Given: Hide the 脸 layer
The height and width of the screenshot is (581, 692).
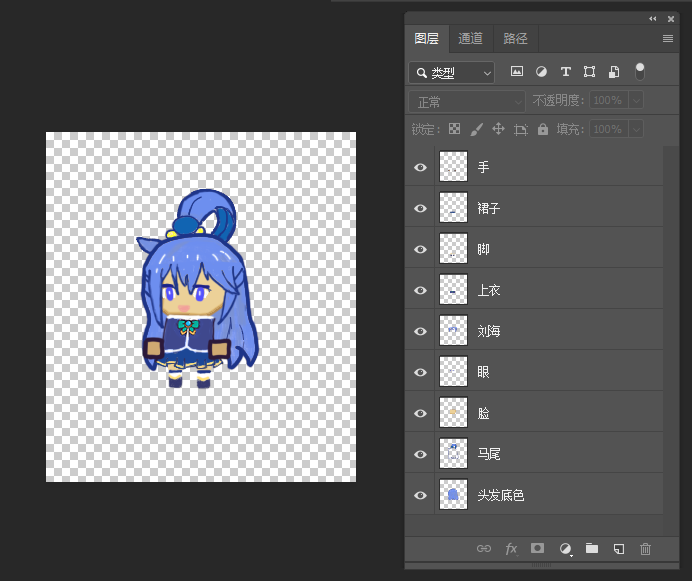Looking at the screenshot, I should [420, 413].
